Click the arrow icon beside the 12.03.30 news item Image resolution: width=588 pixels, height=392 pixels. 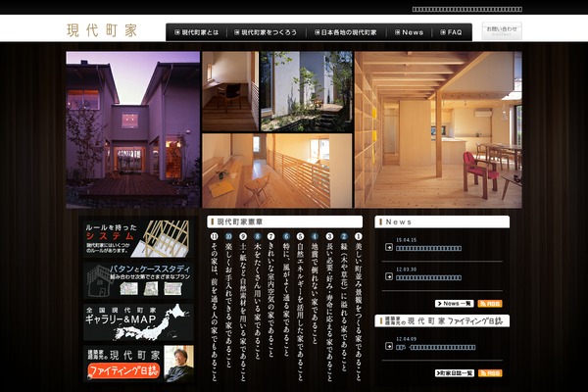pyautogui.click(x=389, y=276)
